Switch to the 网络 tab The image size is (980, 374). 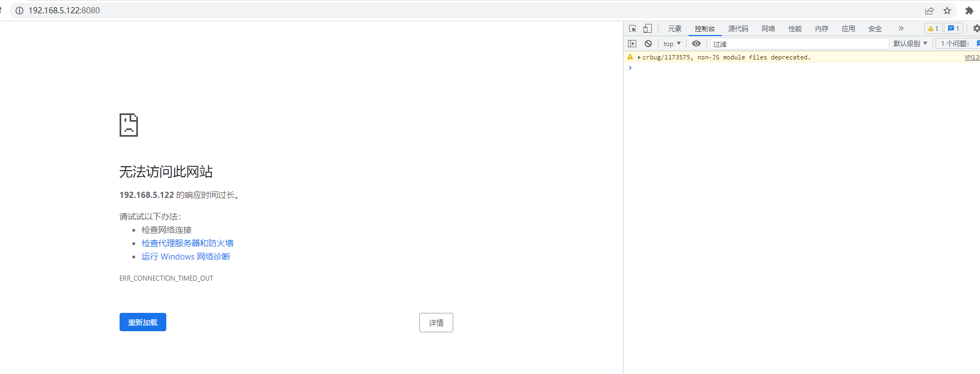coord(768,28)
